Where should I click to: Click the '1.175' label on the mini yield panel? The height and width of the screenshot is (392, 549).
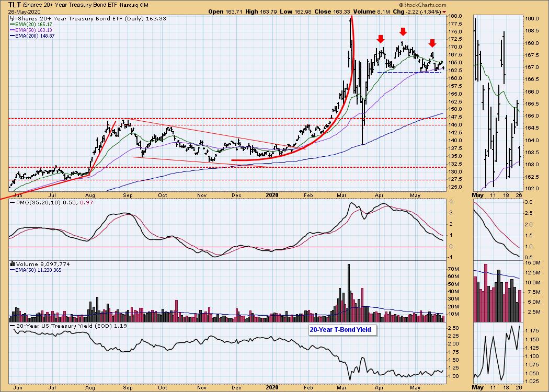[x=532, y=331]
